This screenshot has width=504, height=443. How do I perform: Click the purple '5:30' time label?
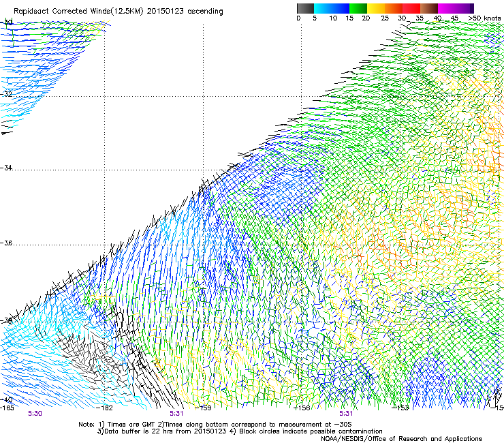[35, 414]
